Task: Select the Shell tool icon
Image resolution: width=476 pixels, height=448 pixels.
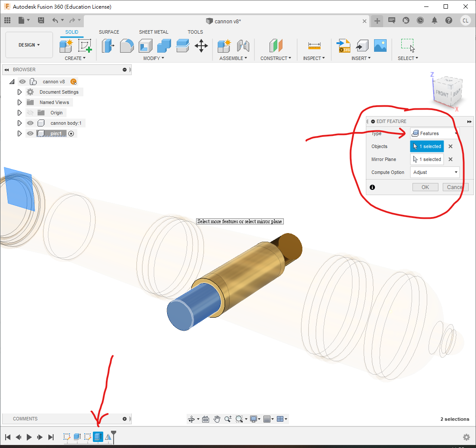Action: click(145, 46)
